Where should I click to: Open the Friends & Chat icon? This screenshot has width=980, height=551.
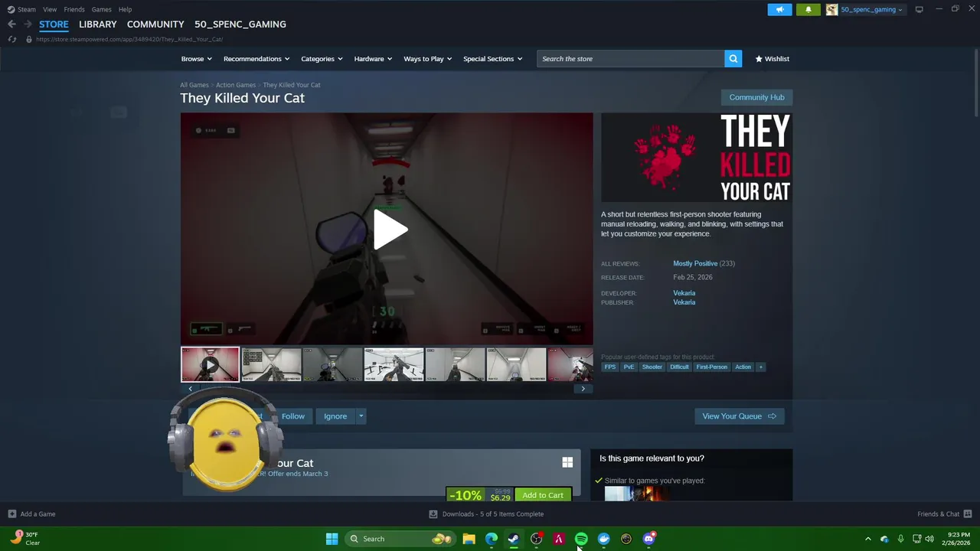point(967,514)
